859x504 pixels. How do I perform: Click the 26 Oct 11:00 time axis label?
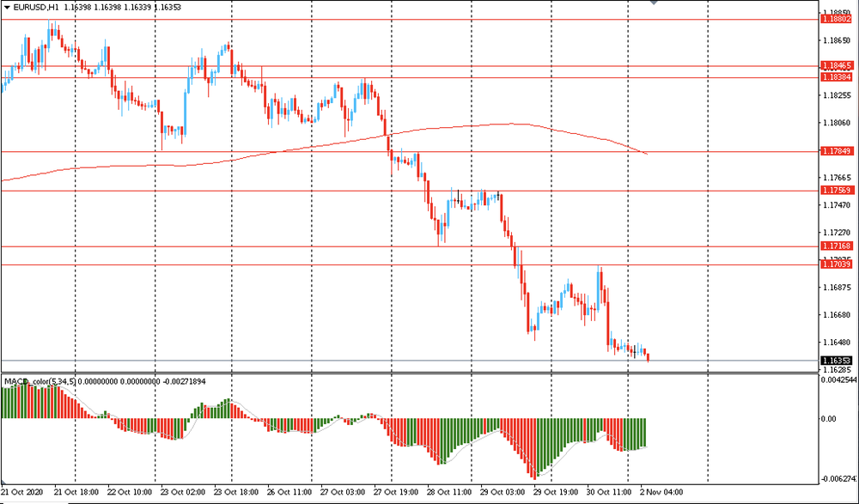click(x=289, y=492)
